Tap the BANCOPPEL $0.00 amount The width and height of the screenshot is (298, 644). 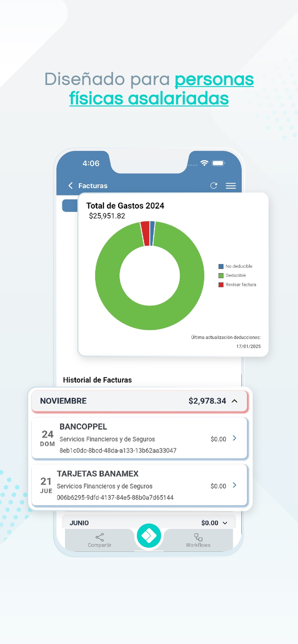[x=218, y=439]
